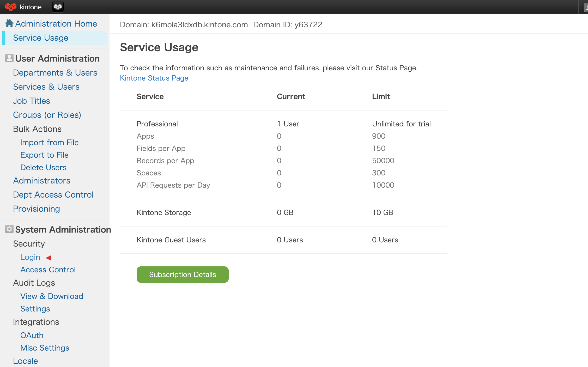The height and width of the screenshot is (367, 588).
Task: Click the Apps limit value 900
Action: pos(379,136)
